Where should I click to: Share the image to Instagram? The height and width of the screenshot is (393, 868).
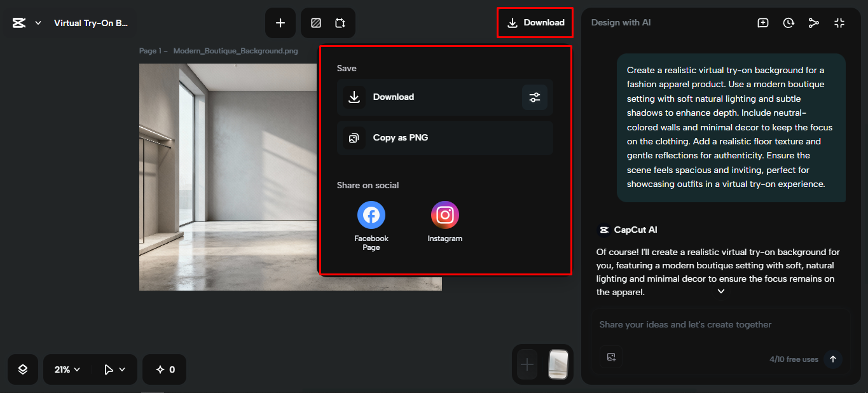coord(444,215)
